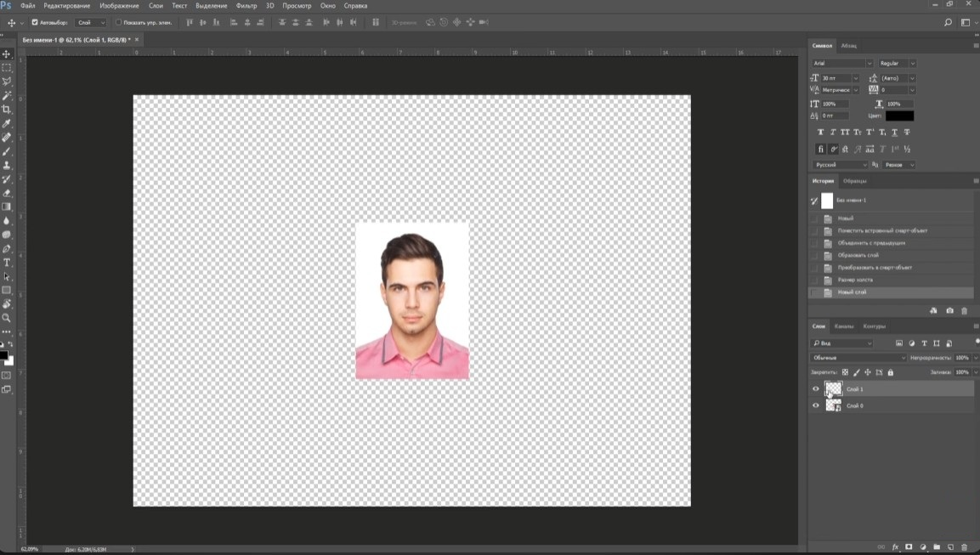Select the Move tool in the toolbox
Screen dimensions: 980x555
pos(7,54)
